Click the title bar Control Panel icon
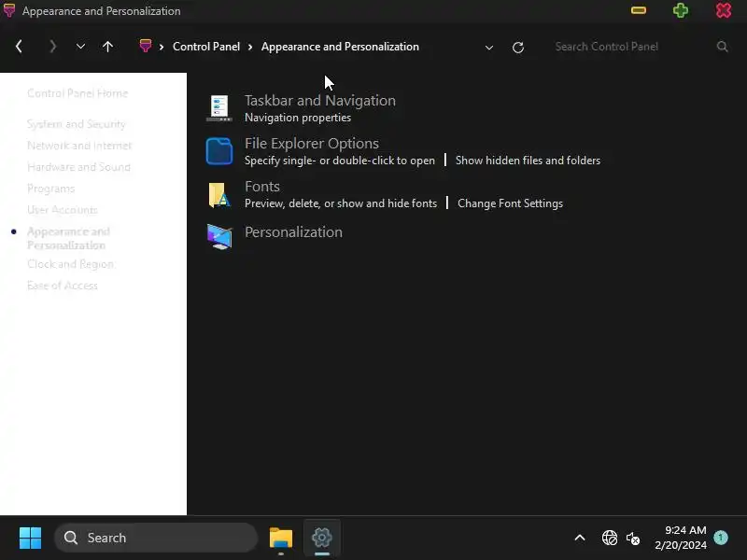 [x=9, y=10]
